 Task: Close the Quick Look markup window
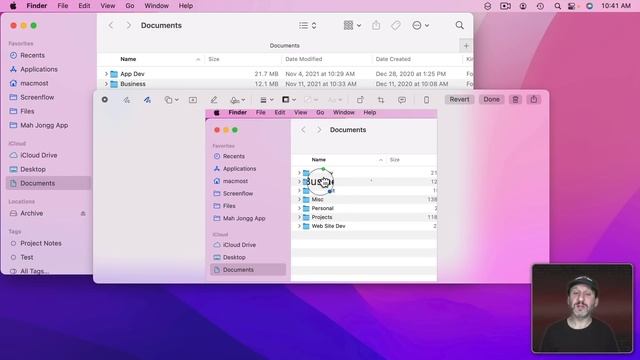[105, 100]
